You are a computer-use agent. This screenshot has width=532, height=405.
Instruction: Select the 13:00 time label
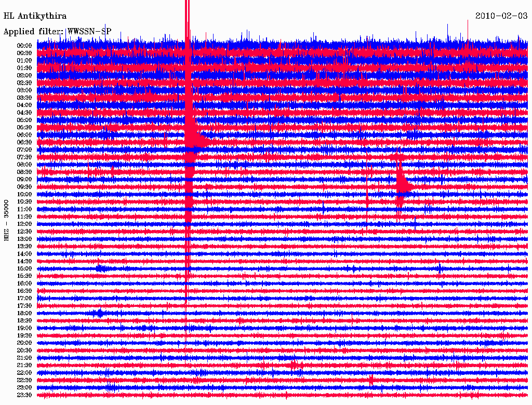[x=24, y=239]
